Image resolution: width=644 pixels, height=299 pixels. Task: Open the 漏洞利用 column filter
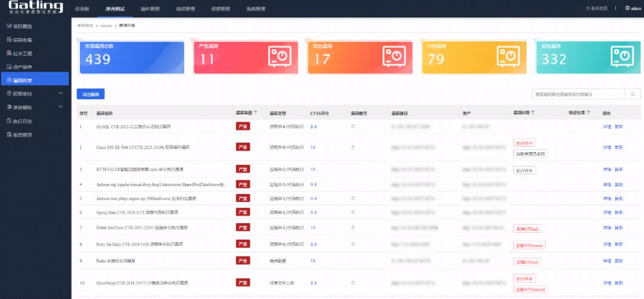coord(532,112)
